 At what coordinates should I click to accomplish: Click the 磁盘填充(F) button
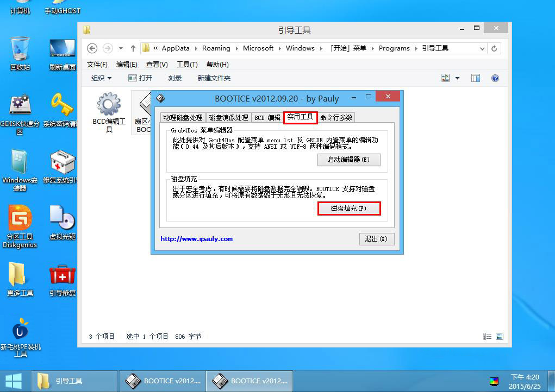click(x=348, y=208)
